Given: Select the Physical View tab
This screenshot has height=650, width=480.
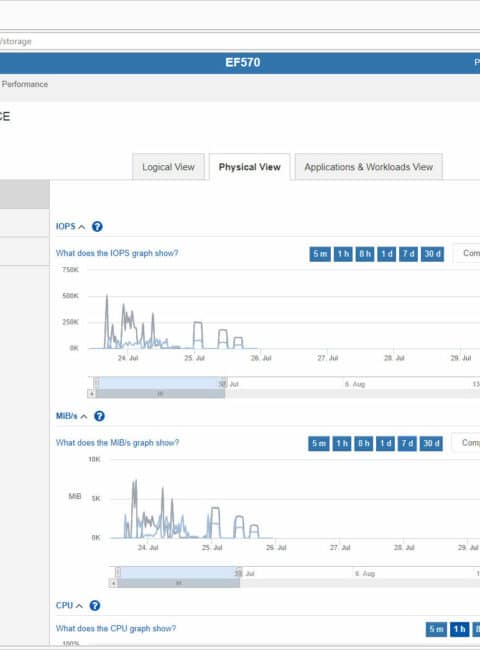Looking at the screenshot, I should tap(250, 167).
